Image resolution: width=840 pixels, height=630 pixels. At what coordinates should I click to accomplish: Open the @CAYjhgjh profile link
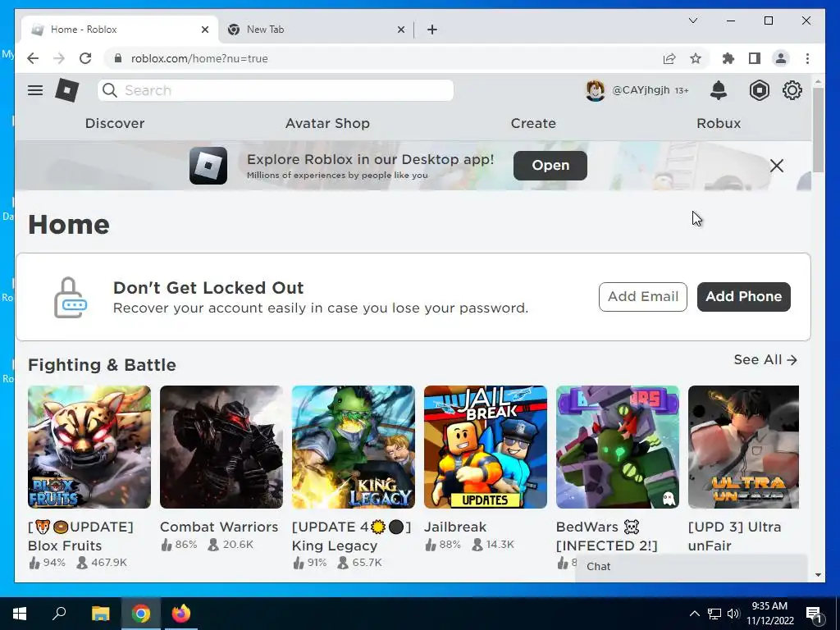641,90
